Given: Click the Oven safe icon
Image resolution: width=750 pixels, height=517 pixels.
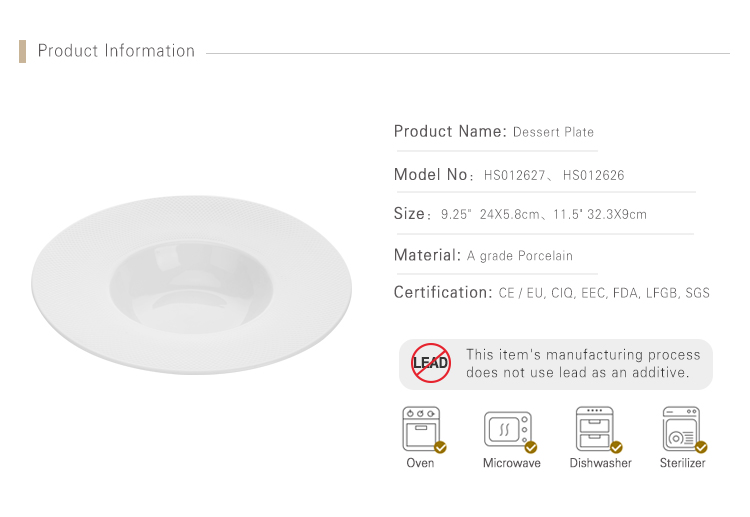Looking at the screenshot, I should [x=421, y=429].
